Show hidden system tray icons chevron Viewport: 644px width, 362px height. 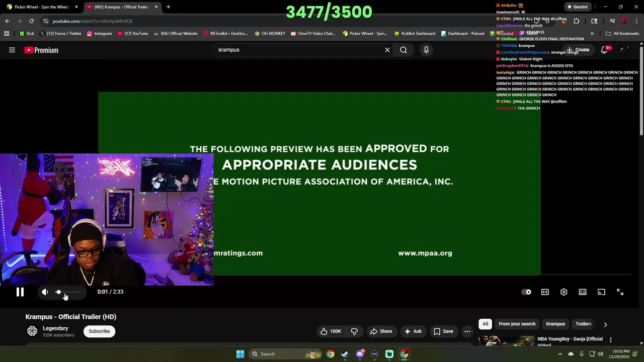(x=560, y=354)
